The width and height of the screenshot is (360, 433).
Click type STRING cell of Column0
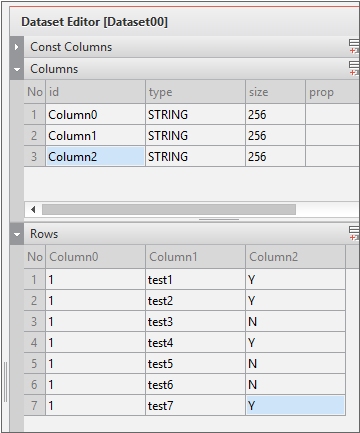pyautogui.click(x=195, y=115)
